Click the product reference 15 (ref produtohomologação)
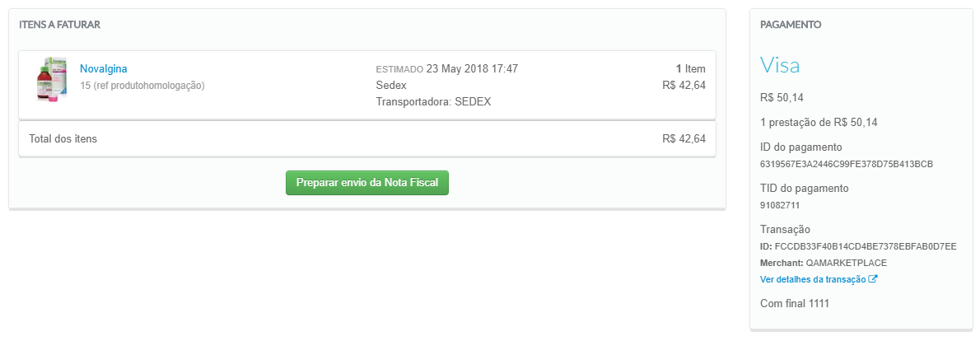 click(142, 85)
